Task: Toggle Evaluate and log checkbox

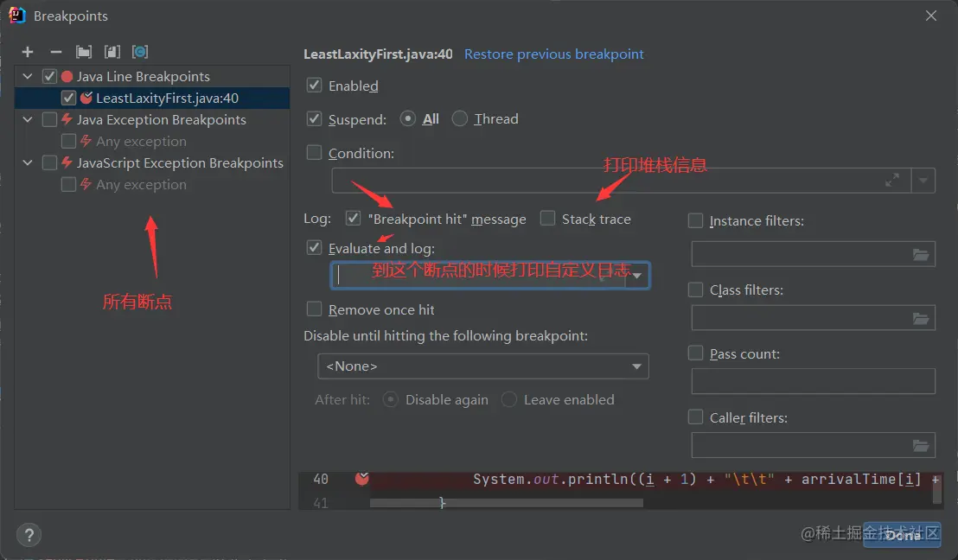Action: (x=314, y=247)
